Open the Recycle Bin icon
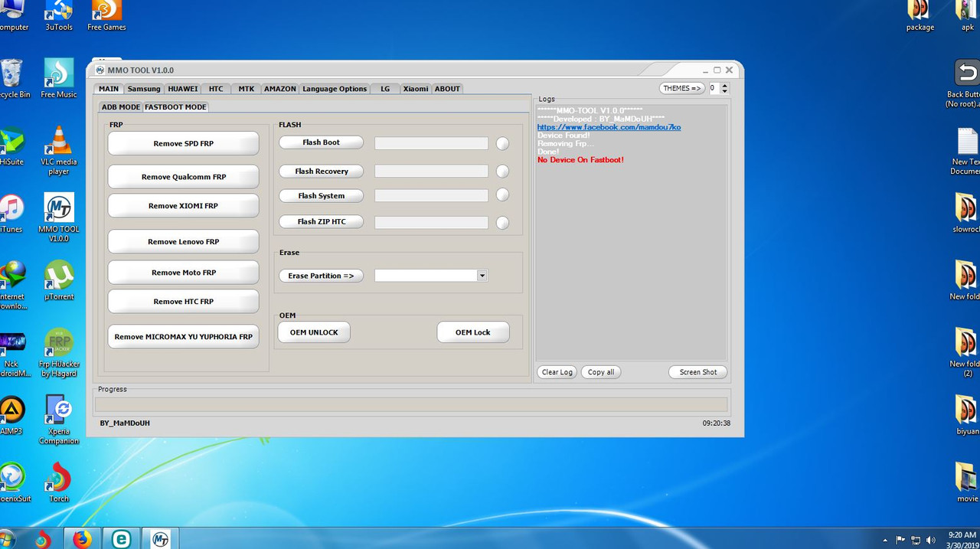The width and height of the screenshot is (980, 549). pos(12,78)
